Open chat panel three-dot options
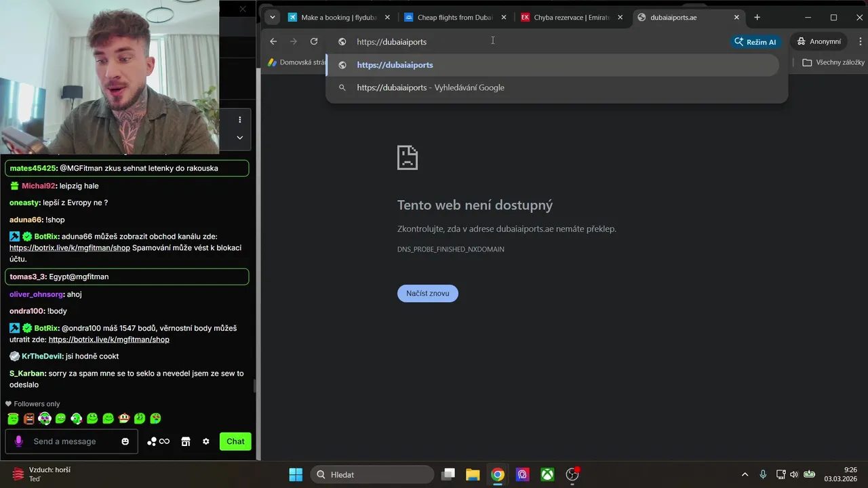Image resolution: width=868 pixels, height=488 pixels. [x=239, y=120]
